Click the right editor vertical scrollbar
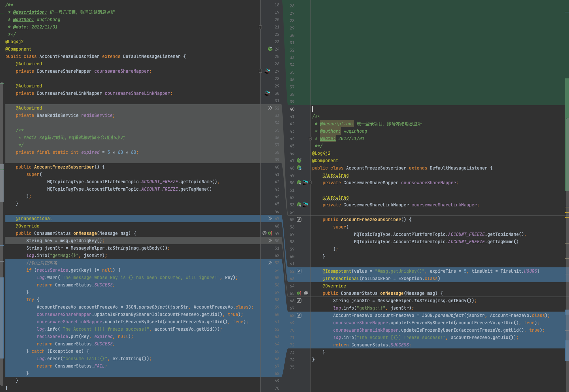The image size is (569, 392). pos(567,151)
